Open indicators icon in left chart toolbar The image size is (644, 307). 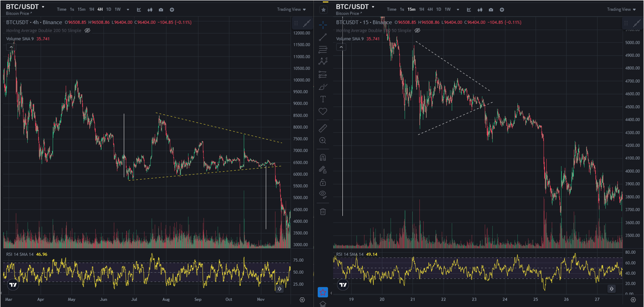tap(139, 9)
